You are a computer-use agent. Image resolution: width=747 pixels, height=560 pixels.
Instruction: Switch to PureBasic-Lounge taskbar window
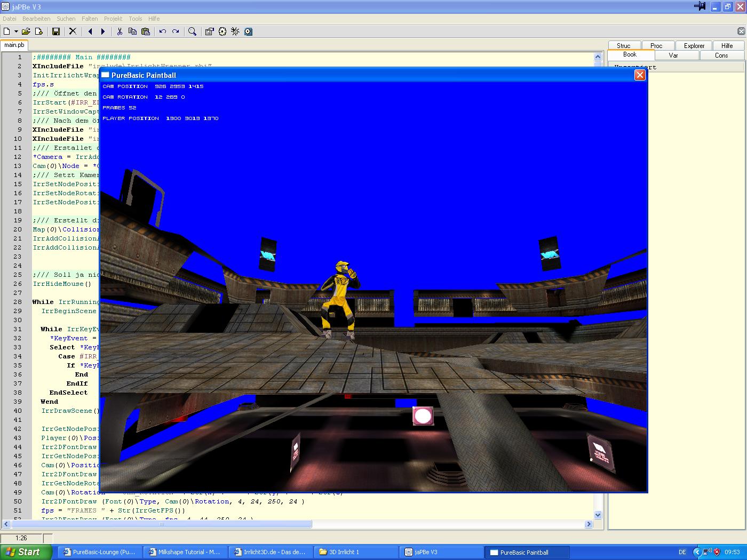point(100,552)
